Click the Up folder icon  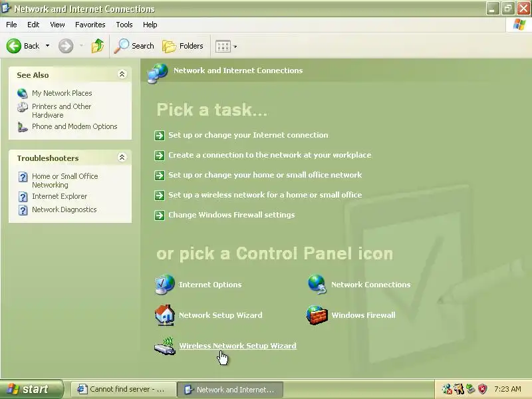98,46
